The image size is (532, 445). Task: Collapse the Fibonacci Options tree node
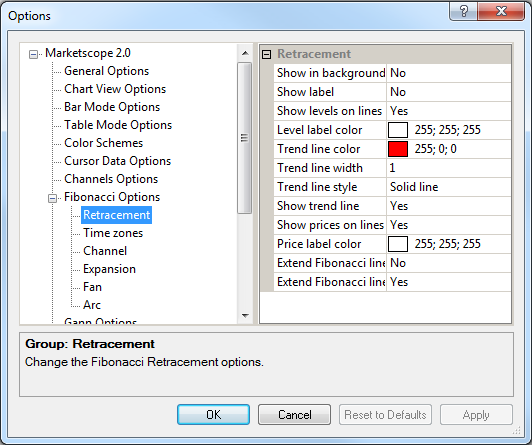[52, 198]
